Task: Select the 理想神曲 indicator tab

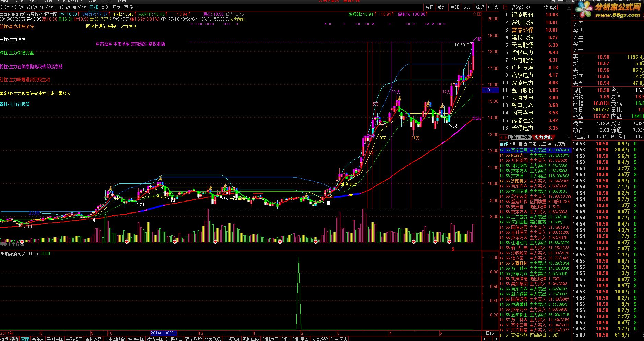Action: click(174, 339)
